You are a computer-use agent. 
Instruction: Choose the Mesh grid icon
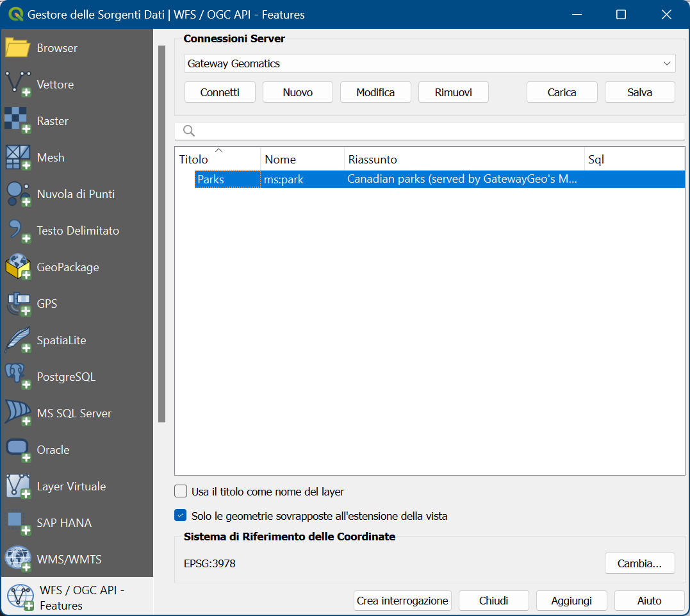17,157
